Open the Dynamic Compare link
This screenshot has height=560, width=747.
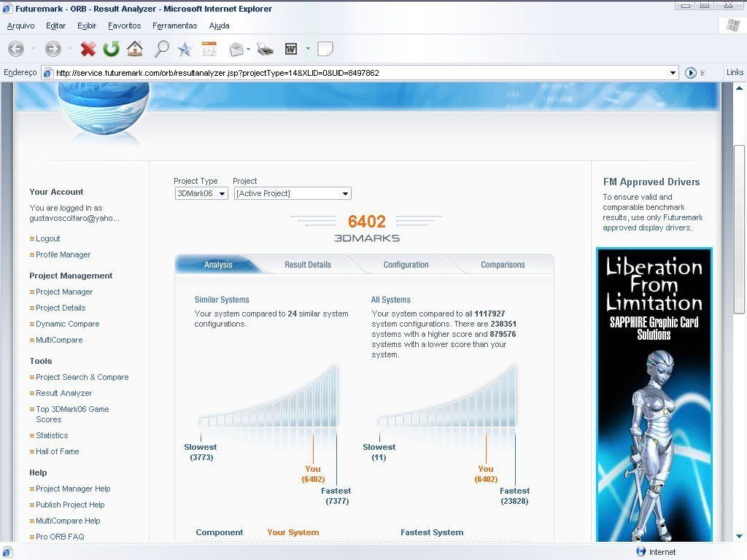[x=68, y=324]
